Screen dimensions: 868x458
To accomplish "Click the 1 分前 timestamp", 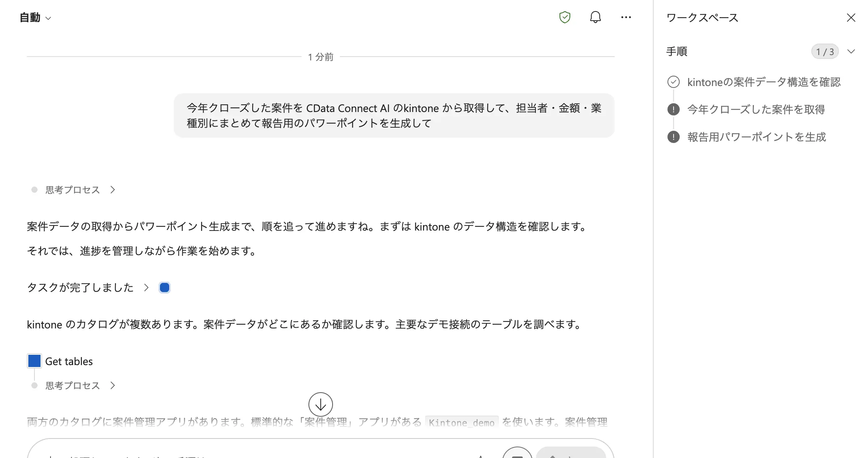I will click(x=321, y=57).
